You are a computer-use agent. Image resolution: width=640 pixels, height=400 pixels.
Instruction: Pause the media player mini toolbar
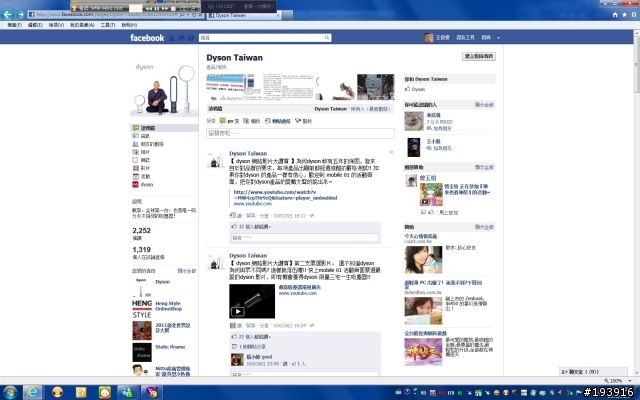point(156,8)
